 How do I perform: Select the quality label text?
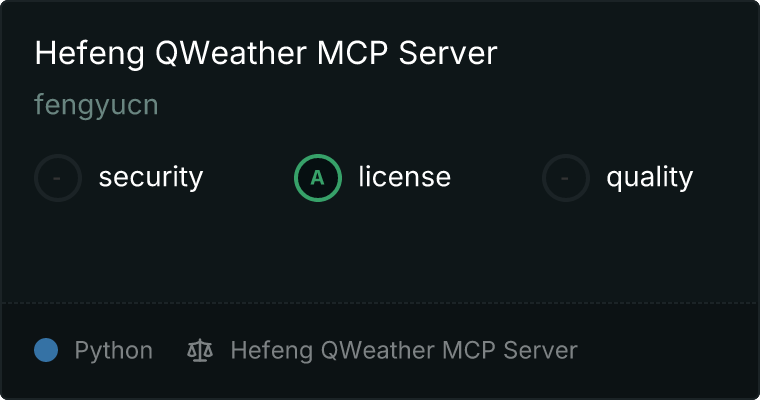click(x=649, y=177)
